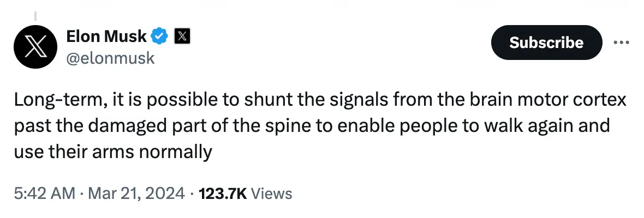Click the blue verified checkmark badge

(x=159, y=37)
